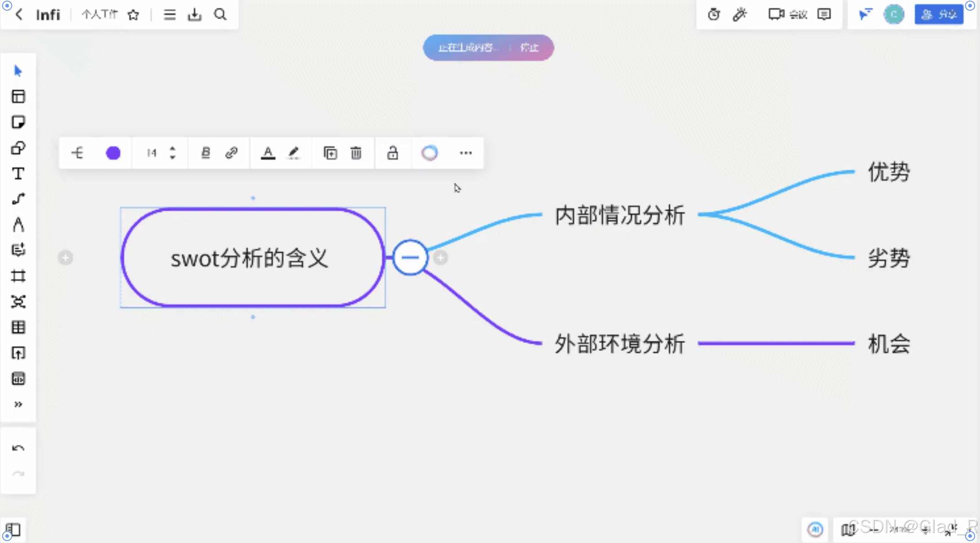Click the duplicate node icon
Screen dimensions: 980x543
point(330,153)
